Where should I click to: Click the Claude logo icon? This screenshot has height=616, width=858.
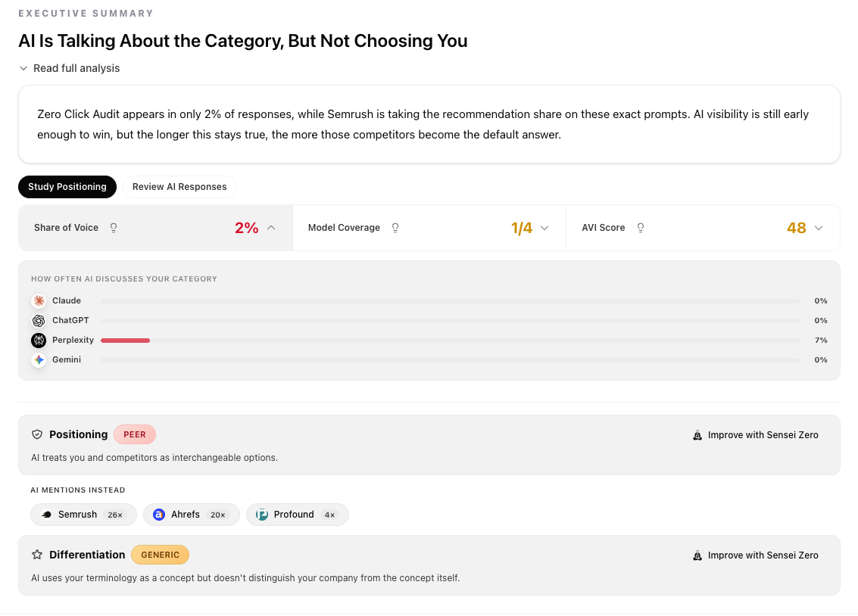coord(39,301)
